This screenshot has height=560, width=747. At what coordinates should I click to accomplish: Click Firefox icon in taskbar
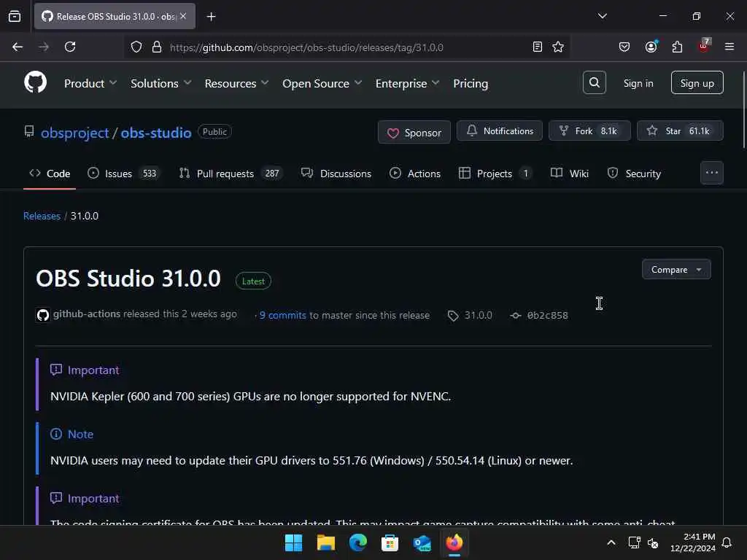pyautogui.click(x=454, y=542)
